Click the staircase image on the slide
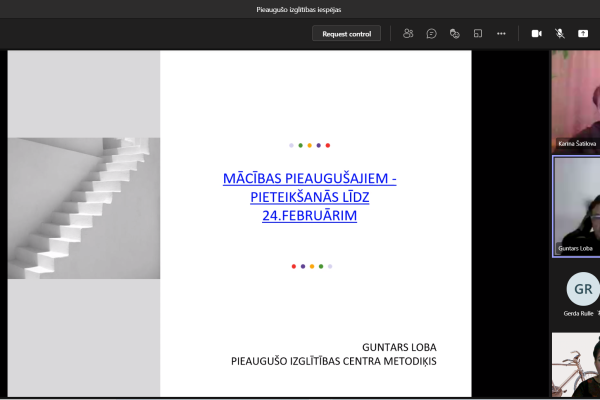The width and height of the screenshot is (600, 400). [x=84, y=208]
